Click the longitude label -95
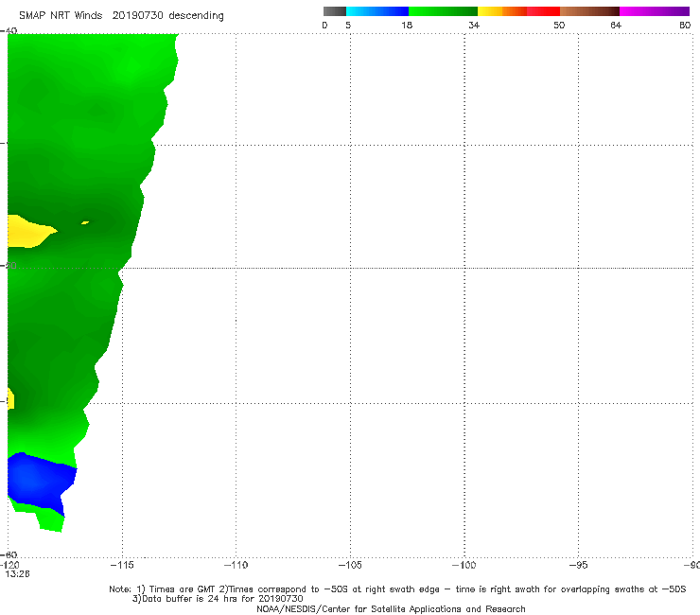The width and height of the screenshot is (700, 615). pos(579,565)
